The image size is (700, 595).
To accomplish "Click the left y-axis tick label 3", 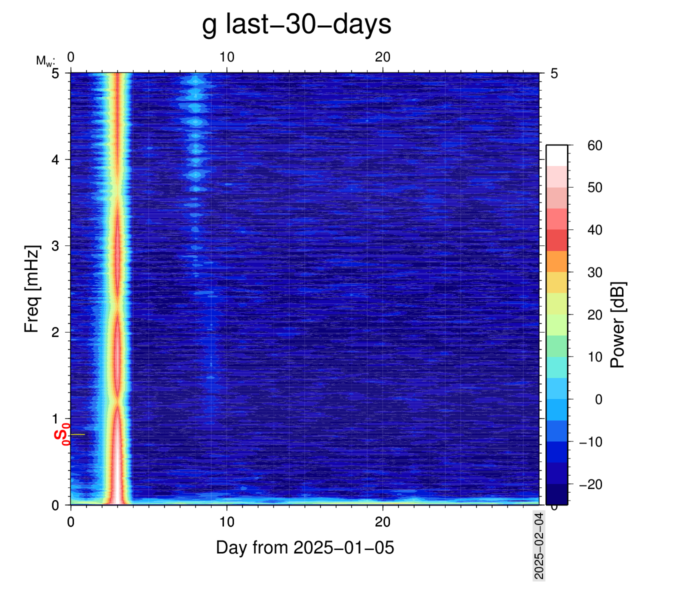I will coord(55,246).
